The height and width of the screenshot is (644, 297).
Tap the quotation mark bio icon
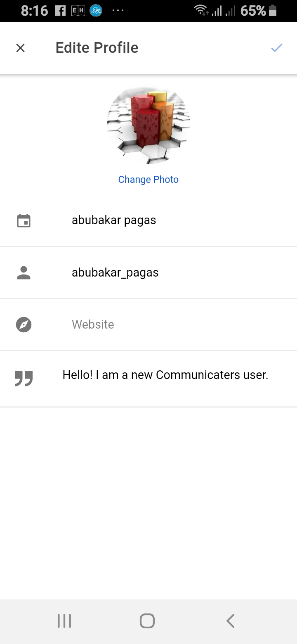(24, 378)
